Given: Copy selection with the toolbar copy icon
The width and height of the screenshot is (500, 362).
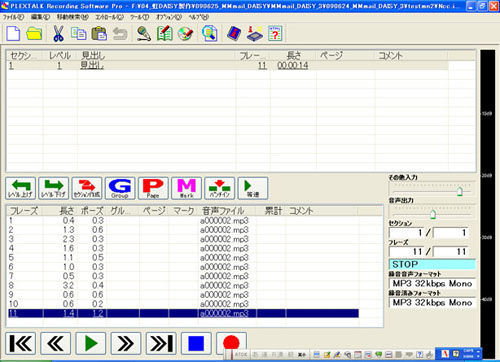Looking at the screenshot, I should coord(79,34).
